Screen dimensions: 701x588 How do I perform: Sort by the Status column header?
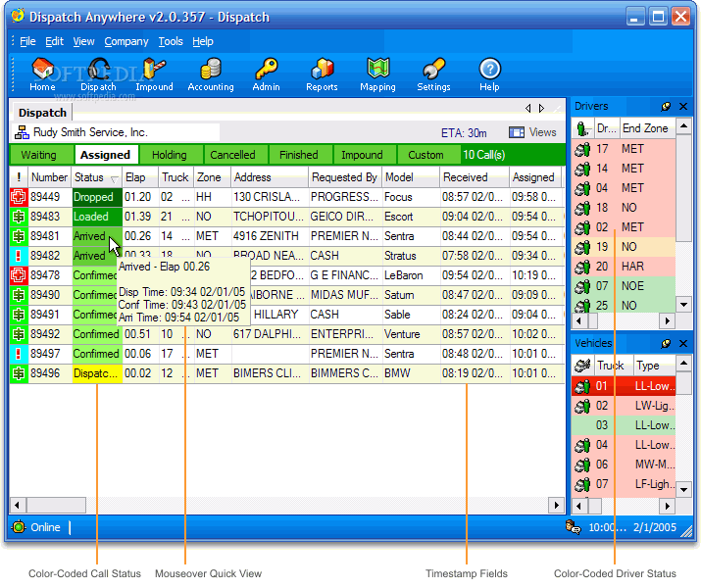click(x=96, y=177)
